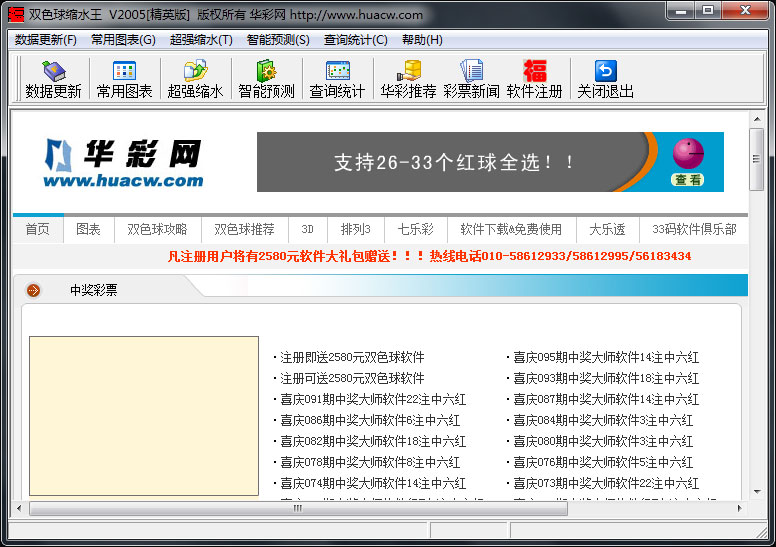Viewport: 776px width, 547px height.
Task: Open link 喜庆093期中奖大师软件18注中六红
Action: tap(606, 378)
